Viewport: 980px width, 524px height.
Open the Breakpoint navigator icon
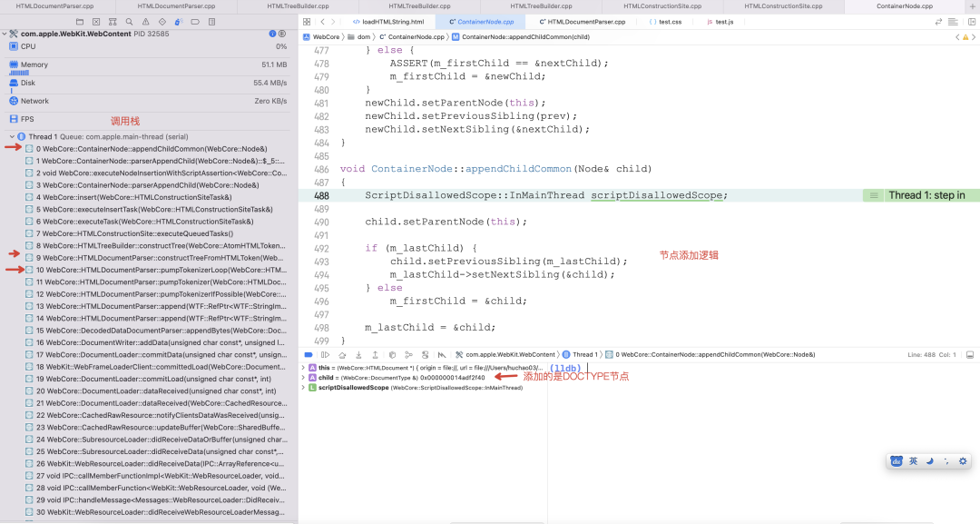(x=195, y=22)
